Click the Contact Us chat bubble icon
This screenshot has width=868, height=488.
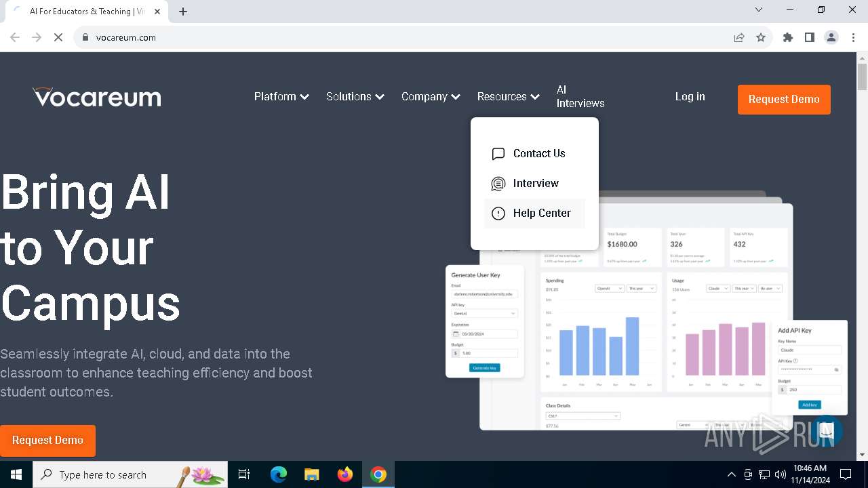498,154
